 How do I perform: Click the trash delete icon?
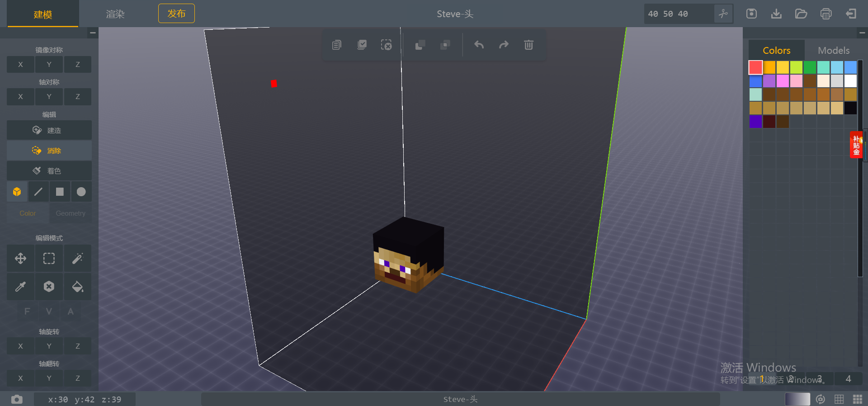pos(528,45)
